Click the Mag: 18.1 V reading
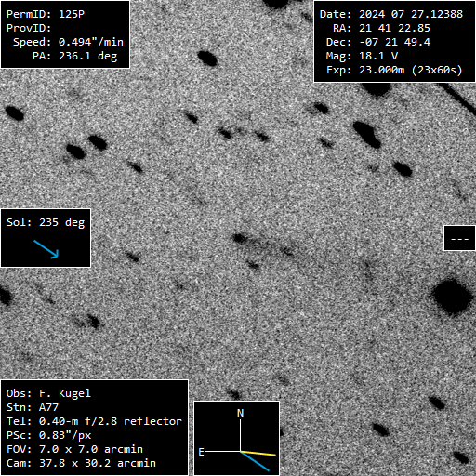 [362, 56]
